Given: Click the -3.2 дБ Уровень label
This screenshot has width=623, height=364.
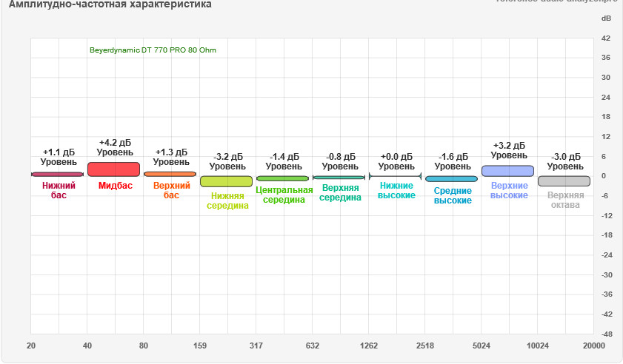Looking at the screenshot, I should (227, 161).
